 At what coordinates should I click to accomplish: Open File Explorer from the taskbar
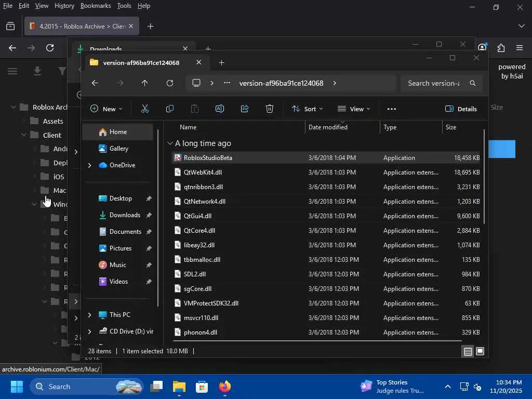click(x=179, y=387)
